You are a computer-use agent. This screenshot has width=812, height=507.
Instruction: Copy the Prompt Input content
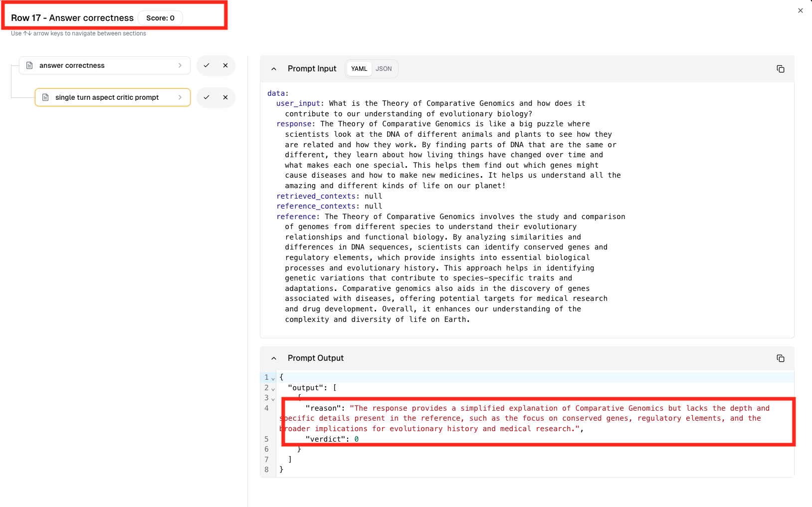coord(781,69)
